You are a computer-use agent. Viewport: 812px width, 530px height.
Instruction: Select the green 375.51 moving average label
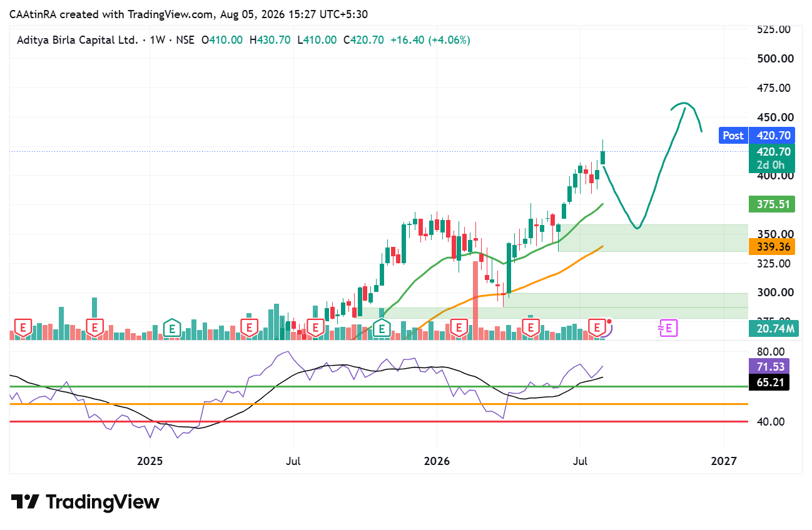tap(772, 204)
